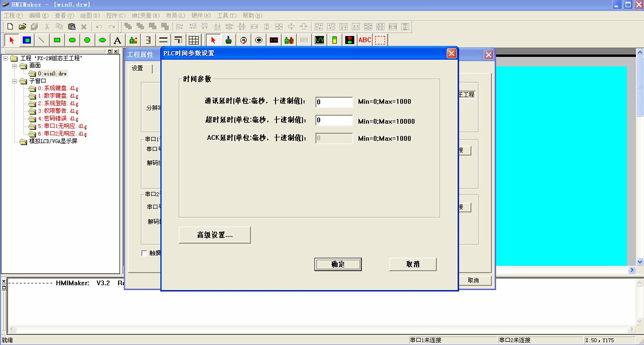Click the 确定 button
This screenshot has width=644, height=345.
(x=338, y=264)
